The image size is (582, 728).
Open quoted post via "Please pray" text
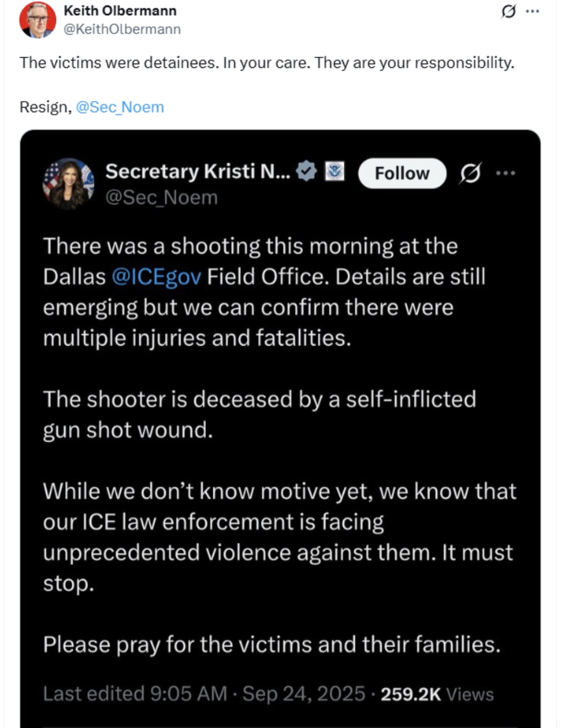pos(272,644)
